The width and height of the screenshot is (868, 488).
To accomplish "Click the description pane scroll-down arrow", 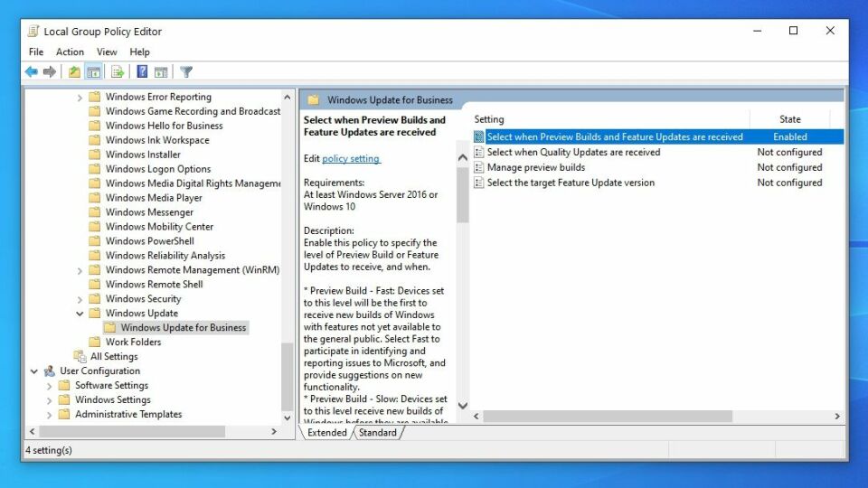I will 463,406.
